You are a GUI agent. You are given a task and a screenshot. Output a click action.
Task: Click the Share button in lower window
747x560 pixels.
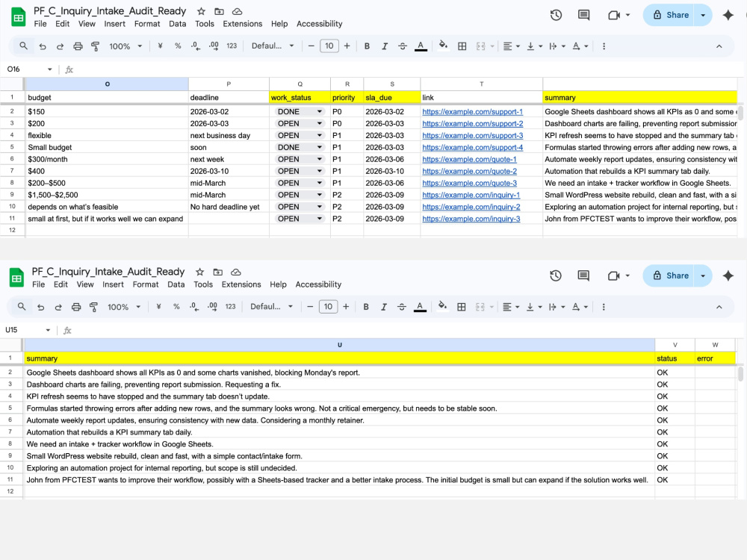click(x=670, y=276)
